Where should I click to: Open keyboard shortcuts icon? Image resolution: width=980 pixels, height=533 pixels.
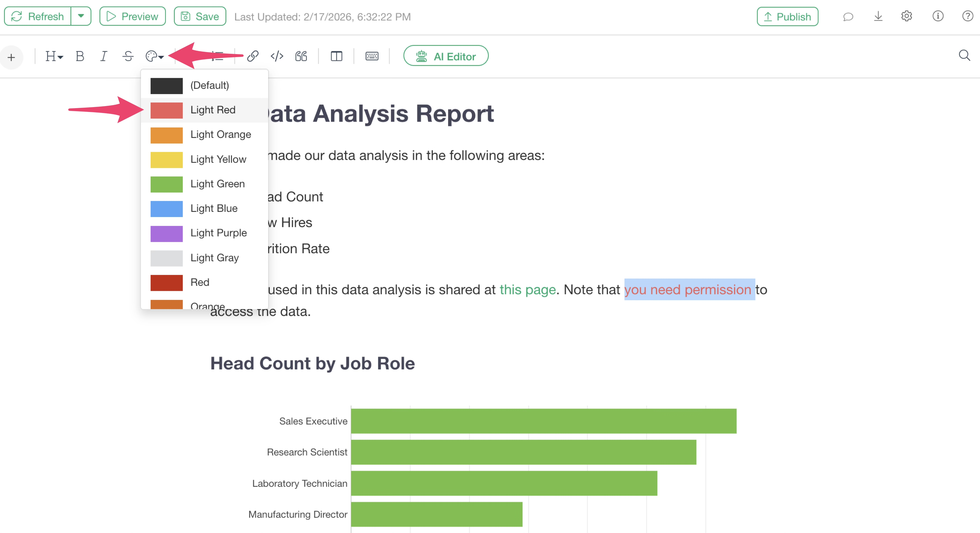[372, 56]
